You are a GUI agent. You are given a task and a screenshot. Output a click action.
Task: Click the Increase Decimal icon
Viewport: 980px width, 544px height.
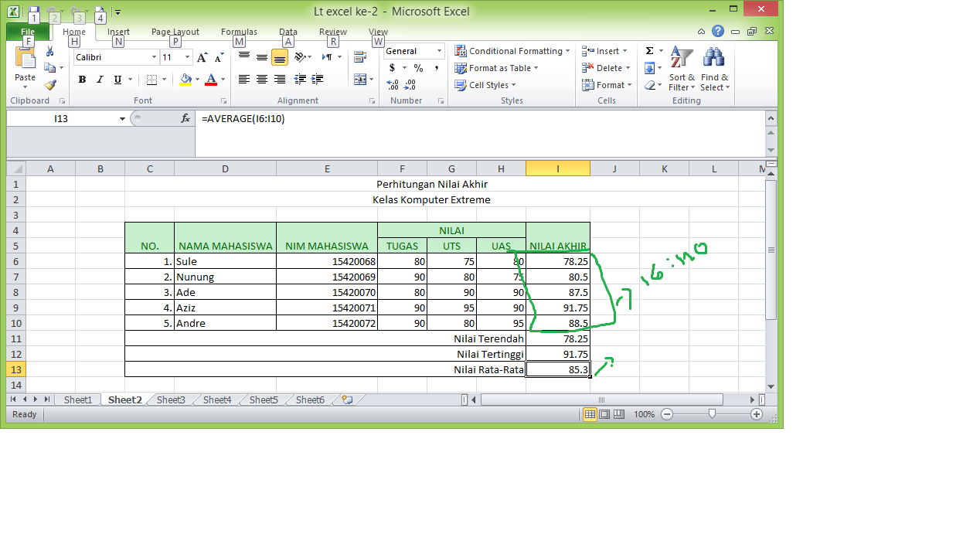click(x=391, y=85)
